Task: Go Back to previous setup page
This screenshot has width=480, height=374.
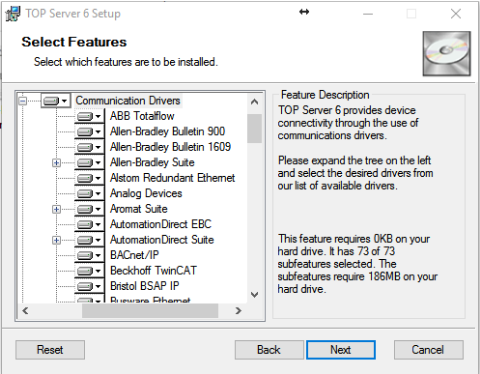Action: tap(269, 350)
